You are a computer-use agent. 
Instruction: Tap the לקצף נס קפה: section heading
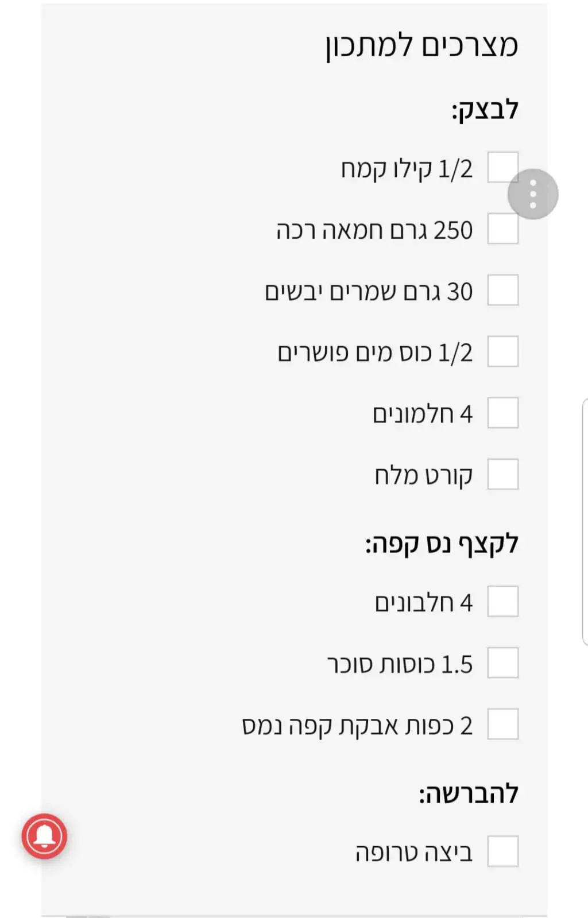[442, 544]
